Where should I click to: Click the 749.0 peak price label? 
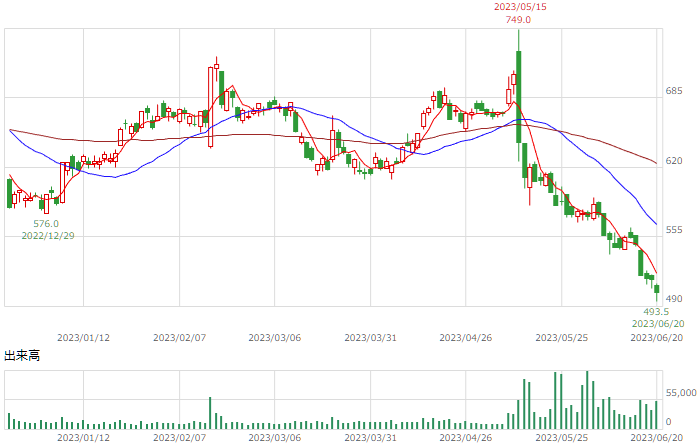pyautogui.click(x=518, y=20)
